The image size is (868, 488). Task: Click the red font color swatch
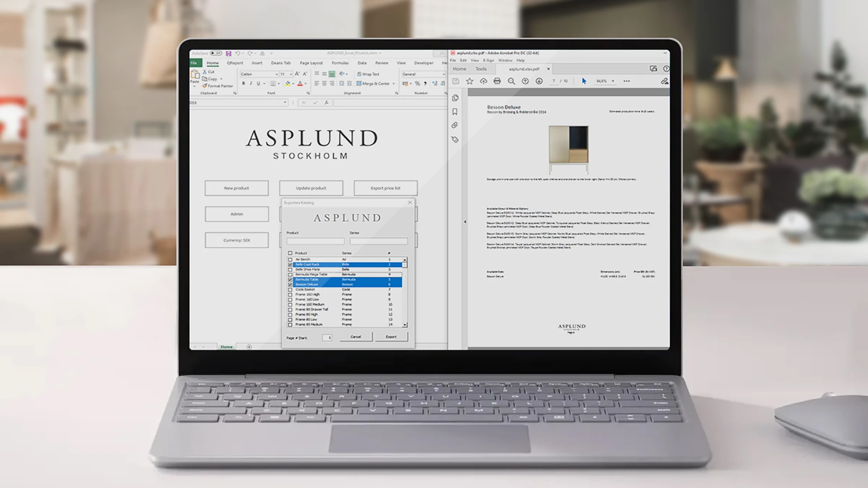point(300,84)
